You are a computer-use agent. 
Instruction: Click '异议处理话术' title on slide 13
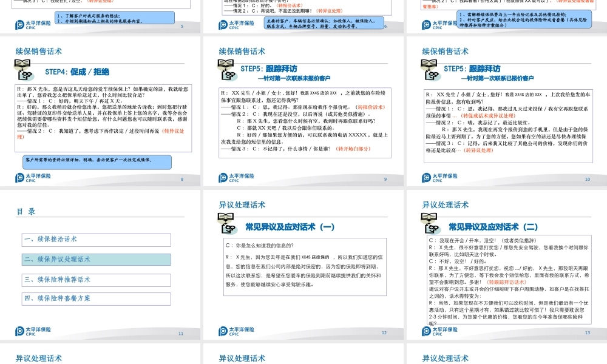pos(445,205)
